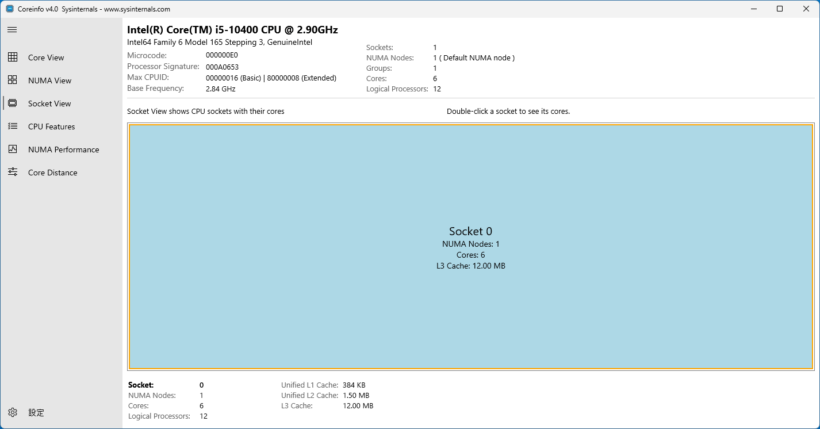Image resolution: width=820 pixels, height=429 pixels.
Task: Click the Logical Processors label in header
Action: [x=397, y=89]
